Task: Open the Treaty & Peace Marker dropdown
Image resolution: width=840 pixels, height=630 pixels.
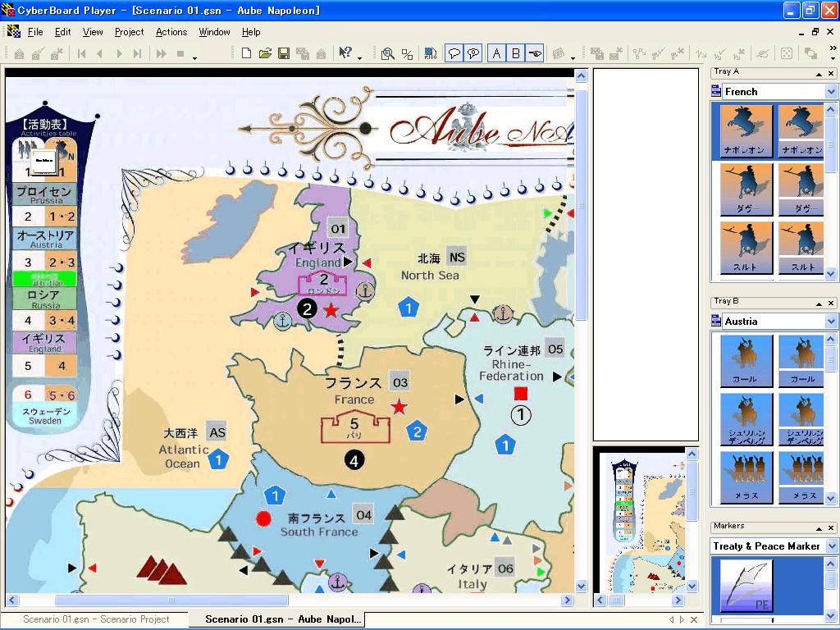Action: point(831,546)
